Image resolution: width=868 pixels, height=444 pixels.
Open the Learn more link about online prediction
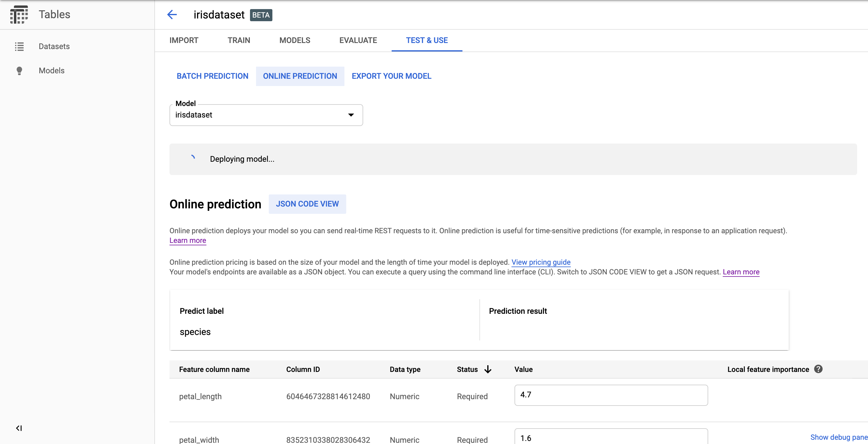(188, 240)
